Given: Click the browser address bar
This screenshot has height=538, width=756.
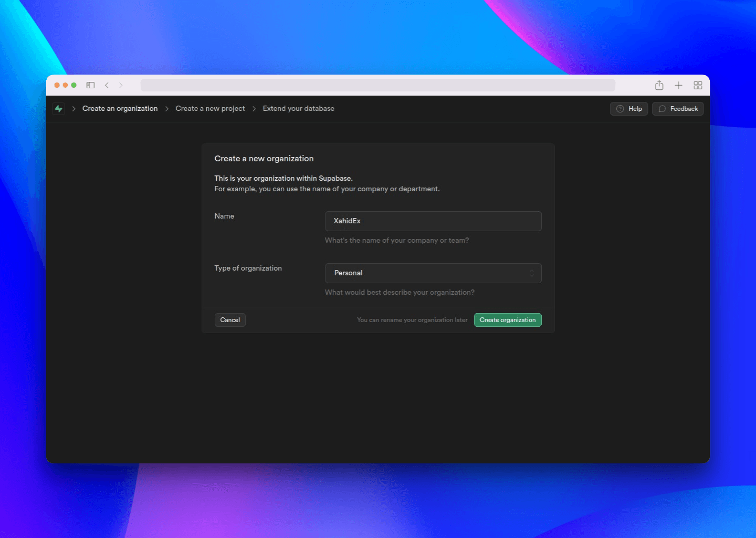Looking at the screenshot, I should pos(378,85).
